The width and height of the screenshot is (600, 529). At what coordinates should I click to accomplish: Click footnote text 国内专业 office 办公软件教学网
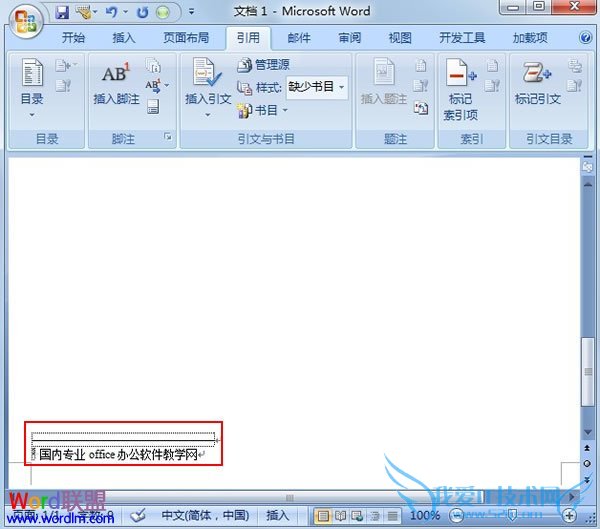pyautogui.click(x=118, y=454)
